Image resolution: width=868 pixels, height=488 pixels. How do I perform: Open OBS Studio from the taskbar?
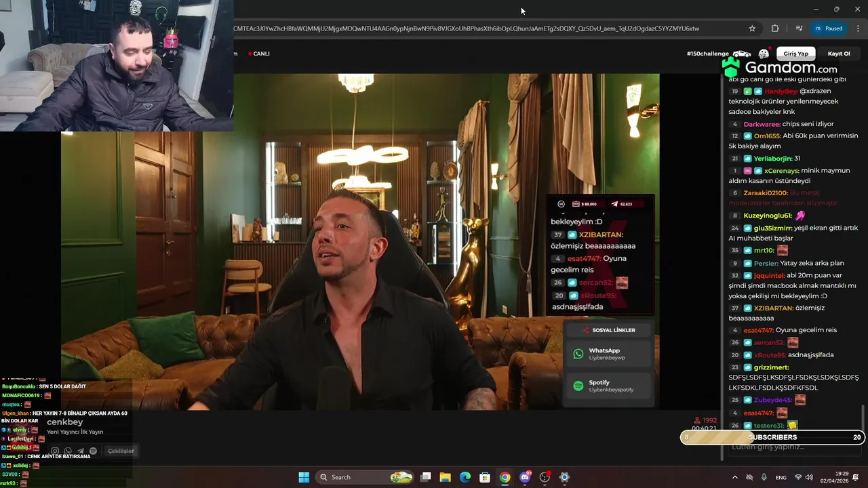click(x=545, y=477)
